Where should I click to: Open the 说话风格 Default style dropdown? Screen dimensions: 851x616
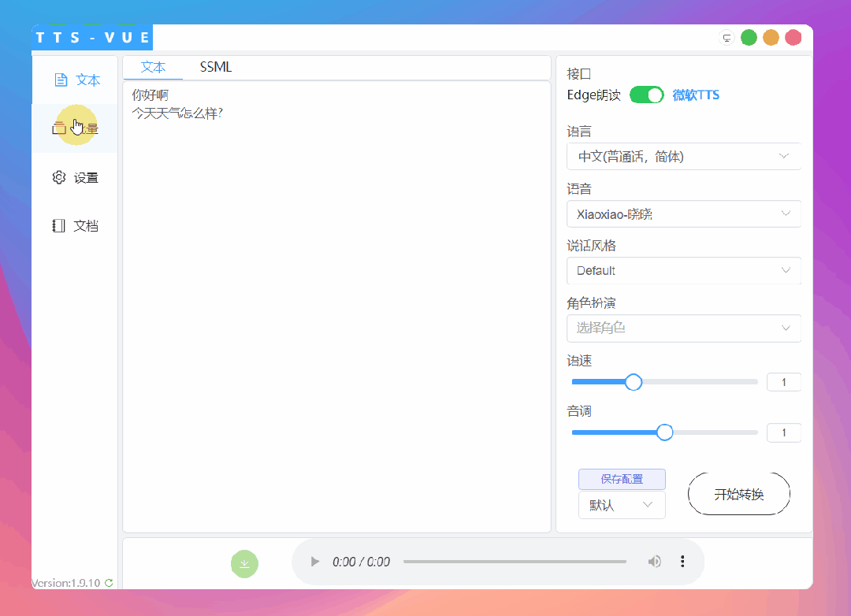[683, 270]
